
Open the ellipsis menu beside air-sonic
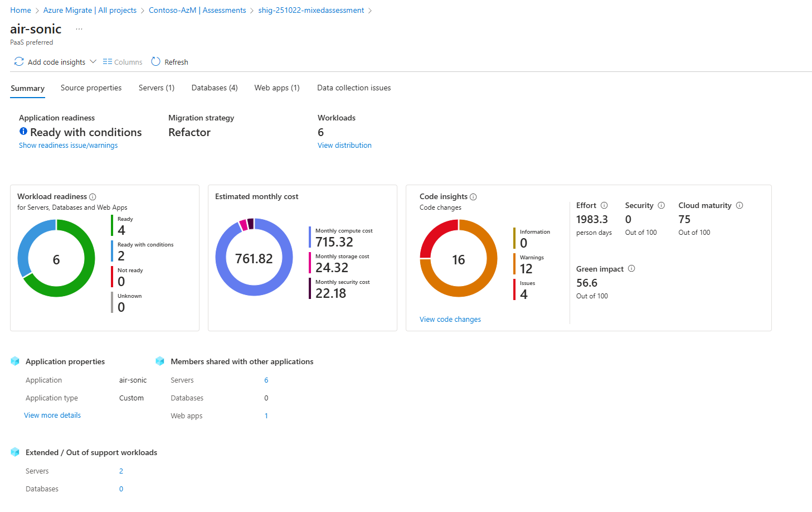79,29
